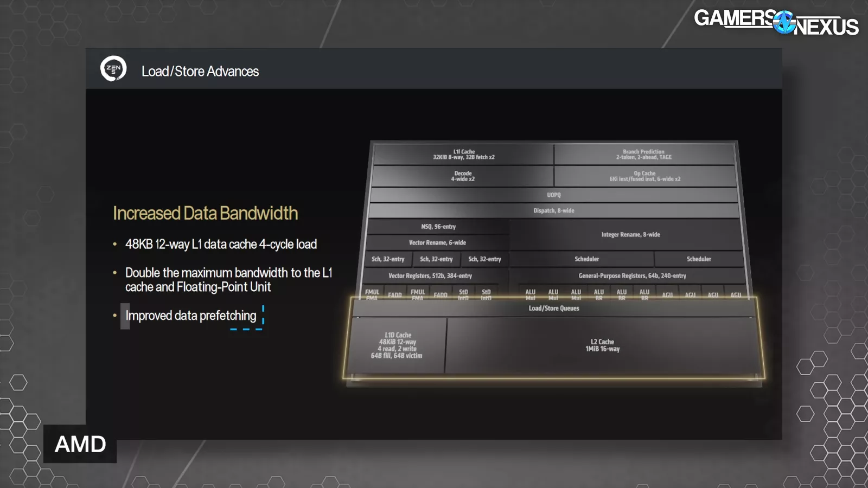Click the Vector Registers, 512b block
This screenshot has width=868, height=488.
point(430,275)
